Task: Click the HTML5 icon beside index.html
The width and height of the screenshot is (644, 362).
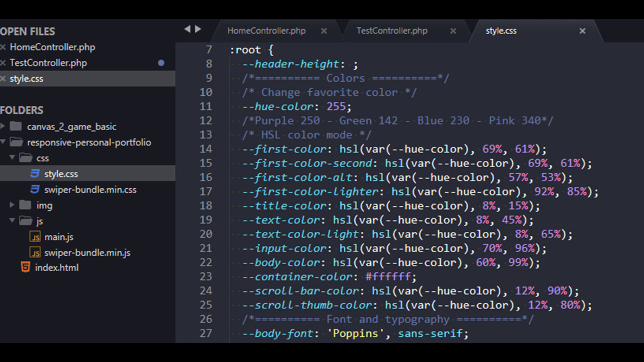Action: click(25, 267)
